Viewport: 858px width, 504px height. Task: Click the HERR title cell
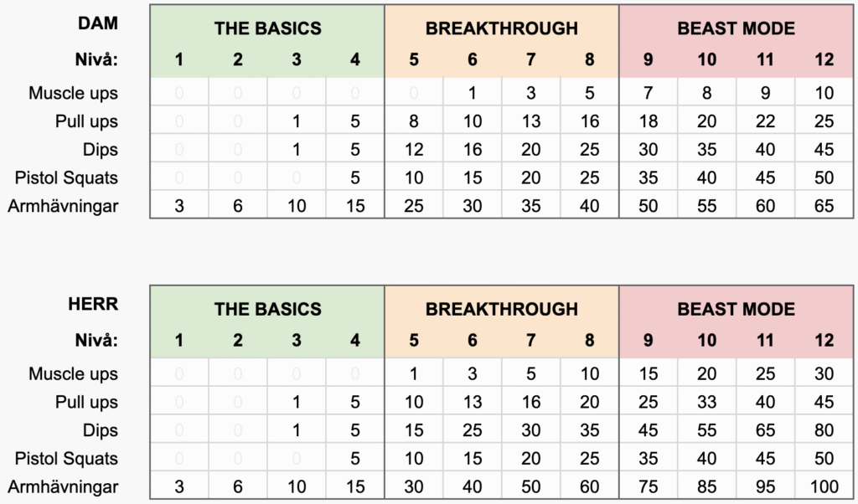coord(93,304)
